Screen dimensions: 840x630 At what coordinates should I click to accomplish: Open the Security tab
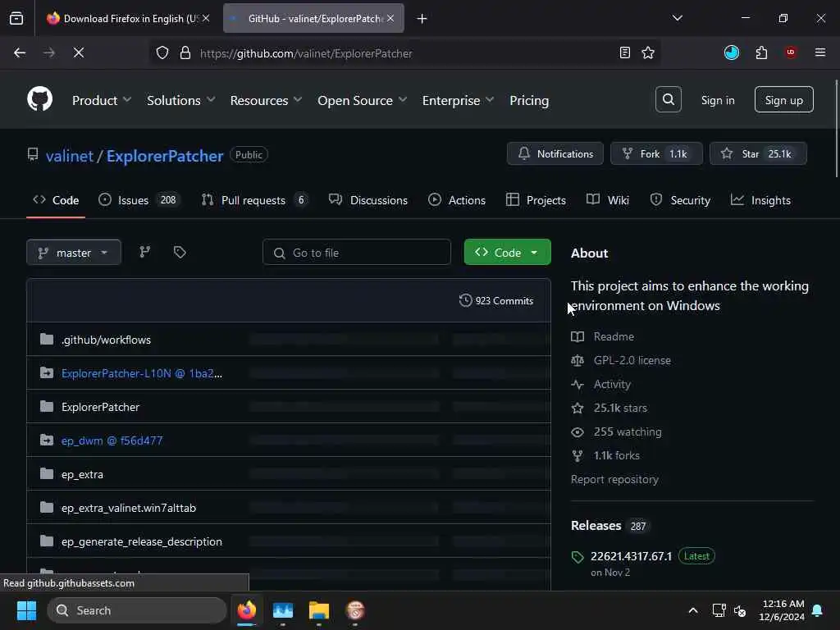pyautogui.click(x=680, y=200)
